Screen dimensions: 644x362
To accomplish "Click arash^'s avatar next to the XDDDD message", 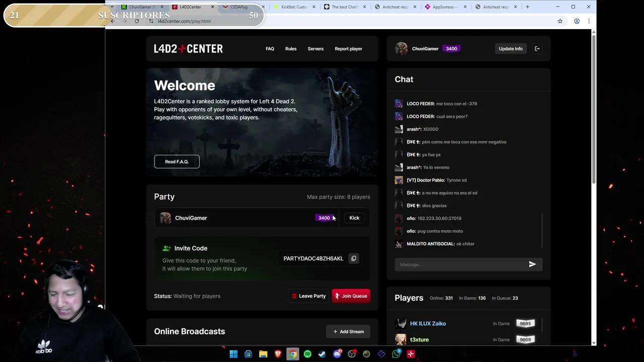I will coord(399,129).
